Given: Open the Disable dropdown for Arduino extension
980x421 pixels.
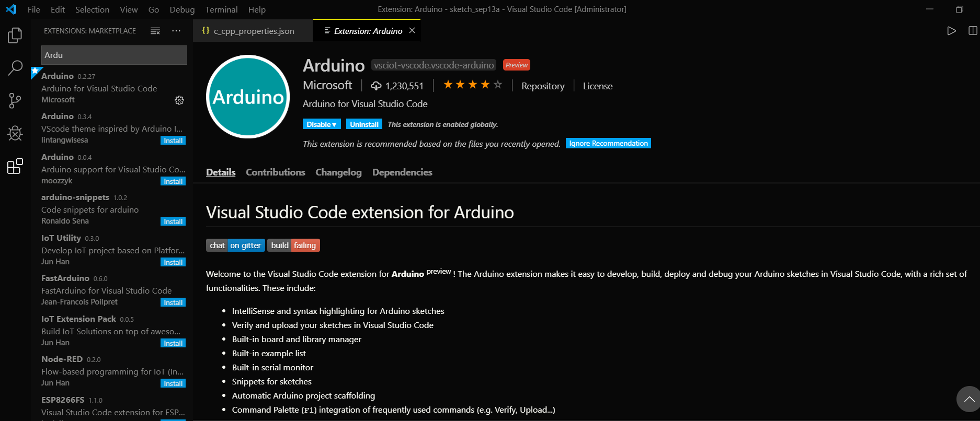Looking at the screenshot, I should (322, 124).
